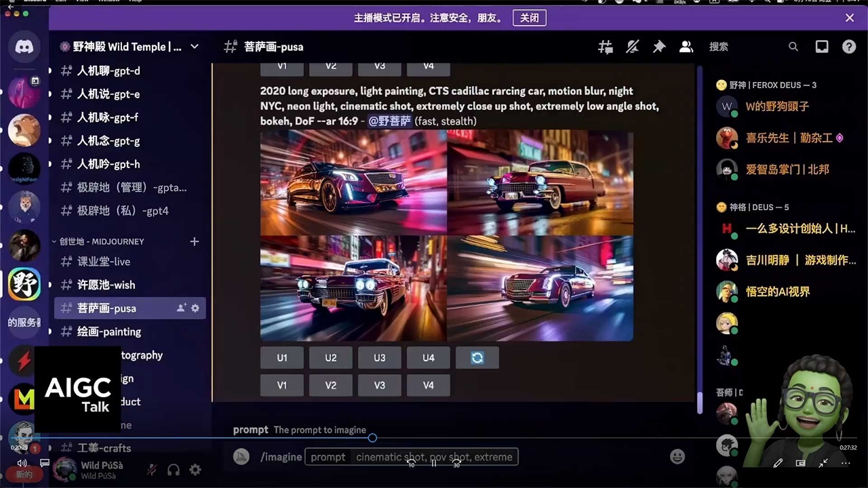Viewport: 868px width, 488px height.
Task: Open the emoji picker in message box
Action: tap(677, 457)
